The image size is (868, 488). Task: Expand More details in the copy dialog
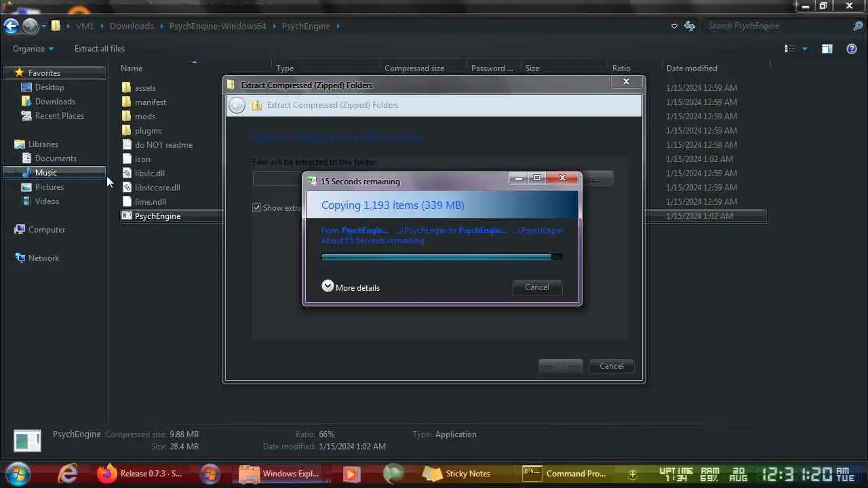(x=351, y=287)
